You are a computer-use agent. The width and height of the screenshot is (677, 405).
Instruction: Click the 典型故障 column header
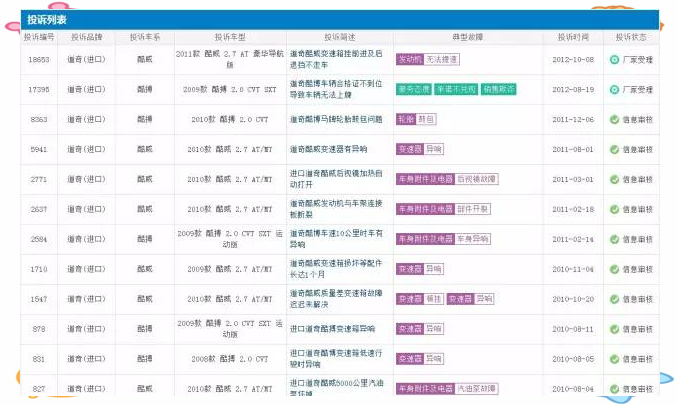coord(468,37)
